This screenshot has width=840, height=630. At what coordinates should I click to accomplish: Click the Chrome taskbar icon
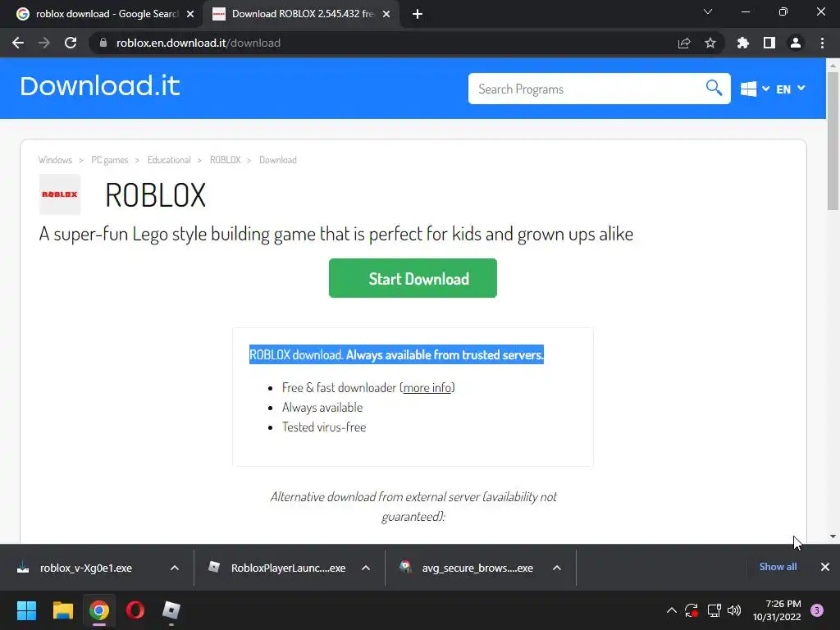point(98,610)
